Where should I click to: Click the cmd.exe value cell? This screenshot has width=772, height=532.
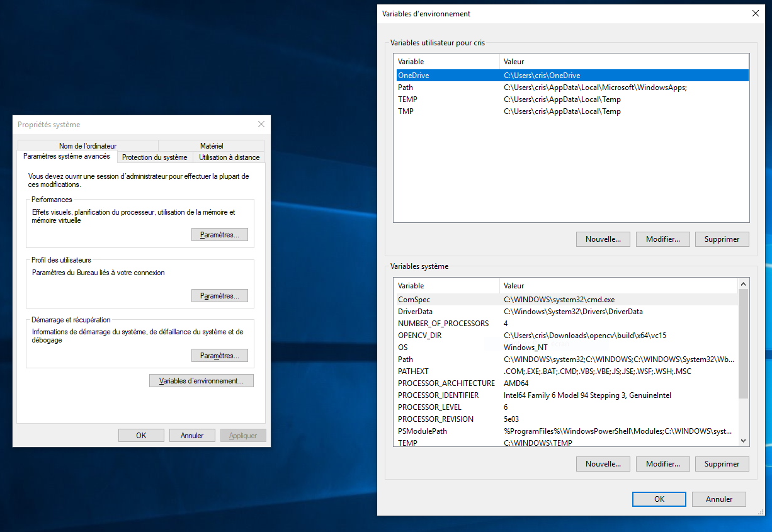559,300
